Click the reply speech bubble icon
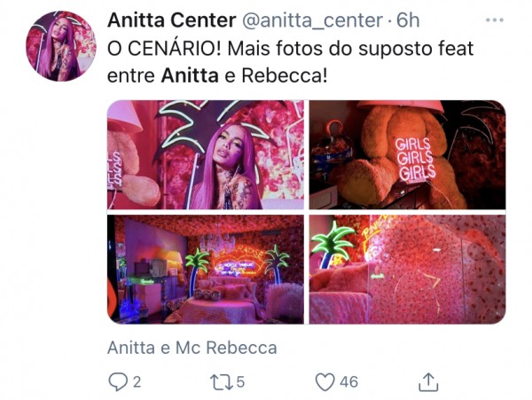This screenshot has width=532, height=400. click(x=117, y=382)
